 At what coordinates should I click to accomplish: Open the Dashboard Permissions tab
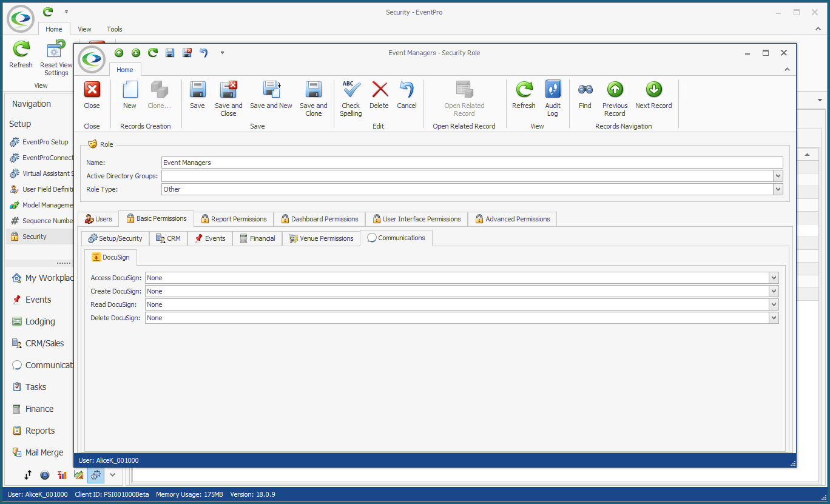(x=319, y=219)
